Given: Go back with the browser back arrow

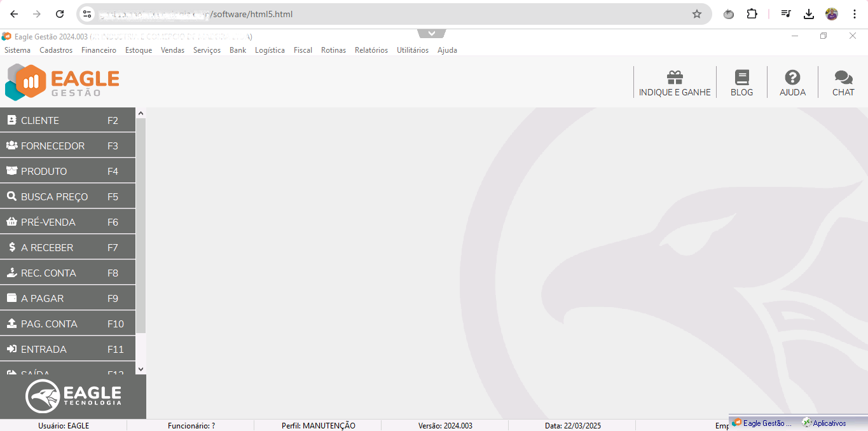Looking at the screenshot, I should coord(14,14).
